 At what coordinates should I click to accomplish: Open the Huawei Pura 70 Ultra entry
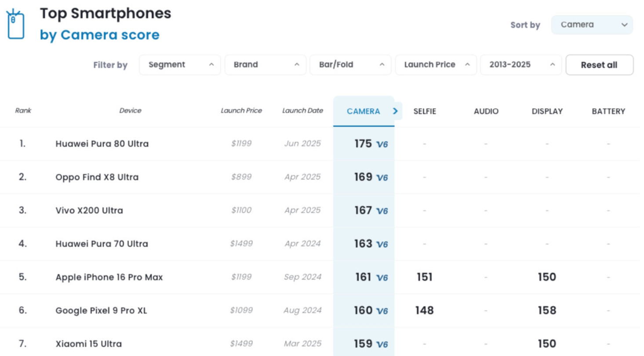point(102,244)
